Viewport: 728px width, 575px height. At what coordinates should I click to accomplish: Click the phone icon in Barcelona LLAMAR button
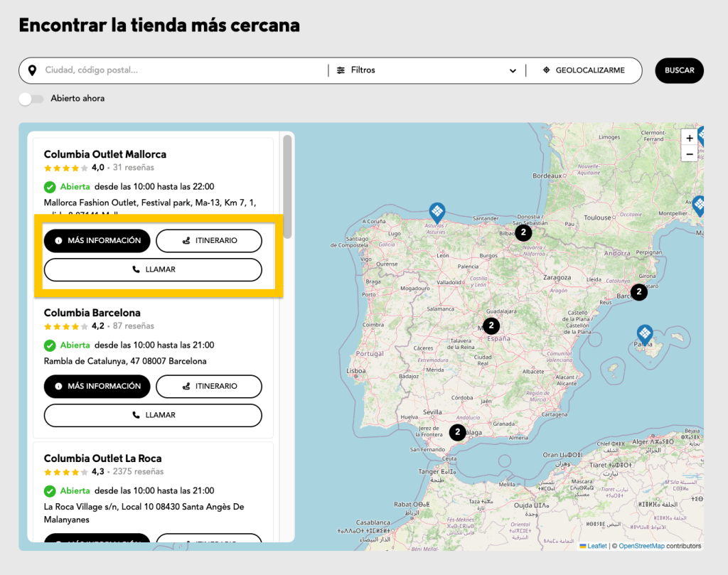click(x=136, y=415)
